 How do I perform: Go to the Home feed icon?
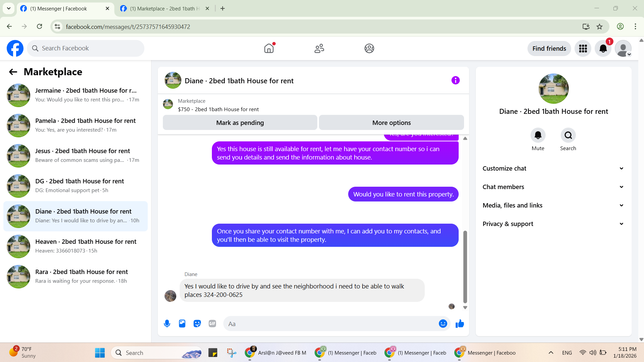(269, 48)
